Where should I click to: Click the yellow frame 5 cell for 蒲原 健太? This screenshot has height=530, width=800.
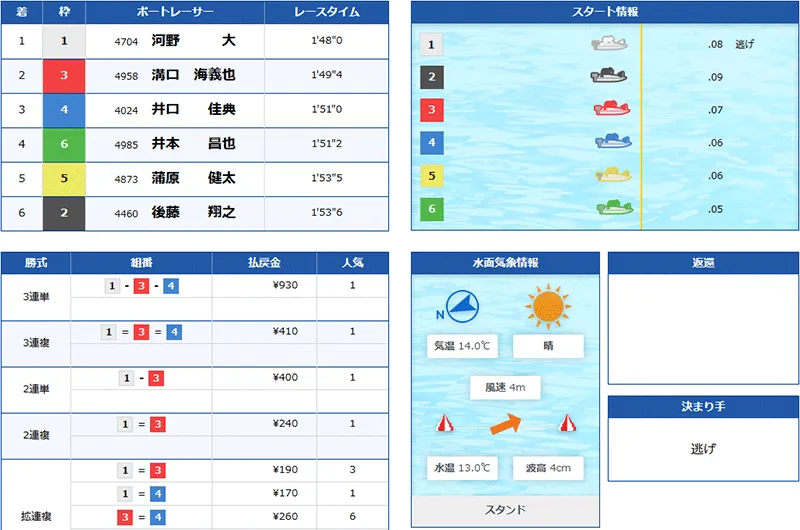point(64,179)
